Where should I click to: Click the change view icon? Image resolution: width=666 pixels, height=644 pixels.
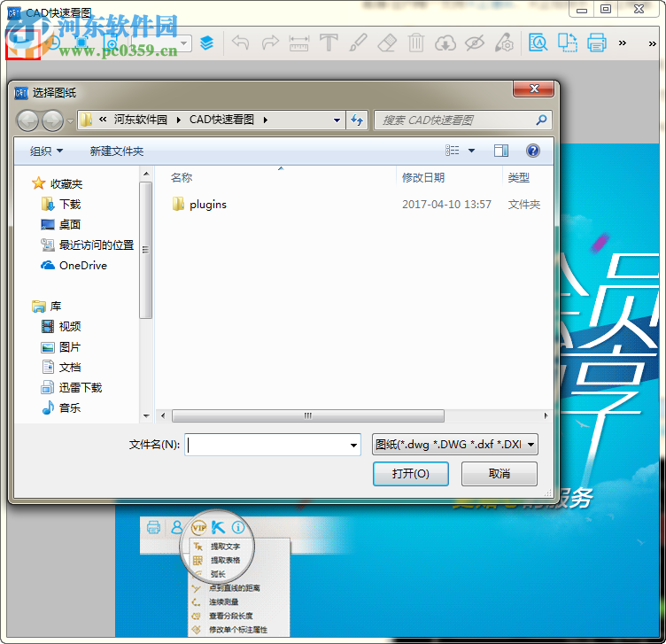(x=453, y=151)
